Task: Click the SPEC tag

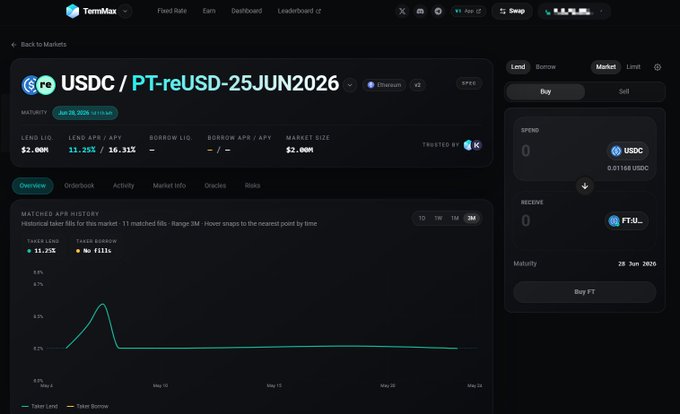Action: tap(469, 83)
